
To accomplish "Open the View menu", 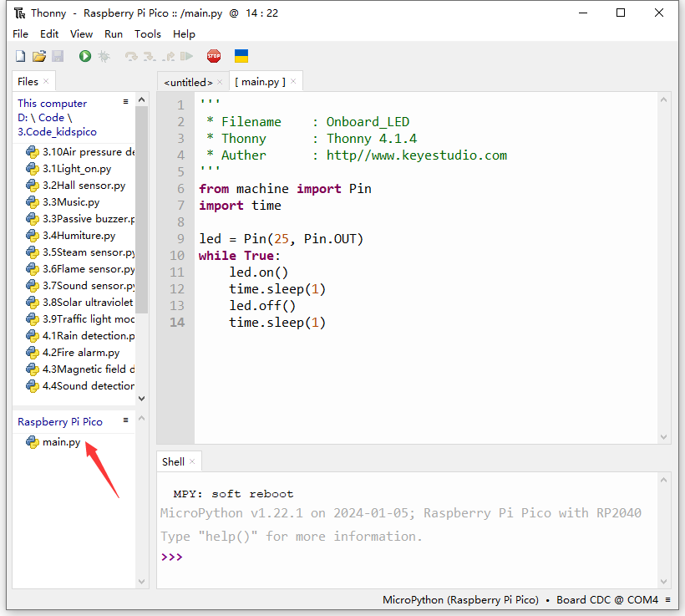I will tap(81, 34).
